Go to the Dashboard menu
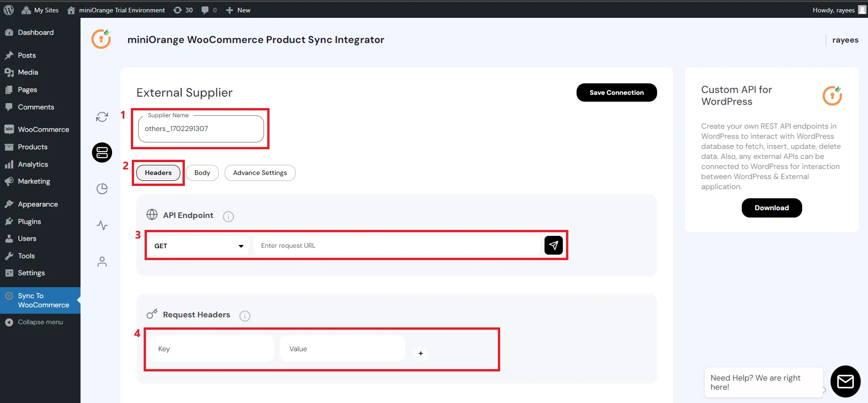 pyautogui.click(x=40, y=33)
